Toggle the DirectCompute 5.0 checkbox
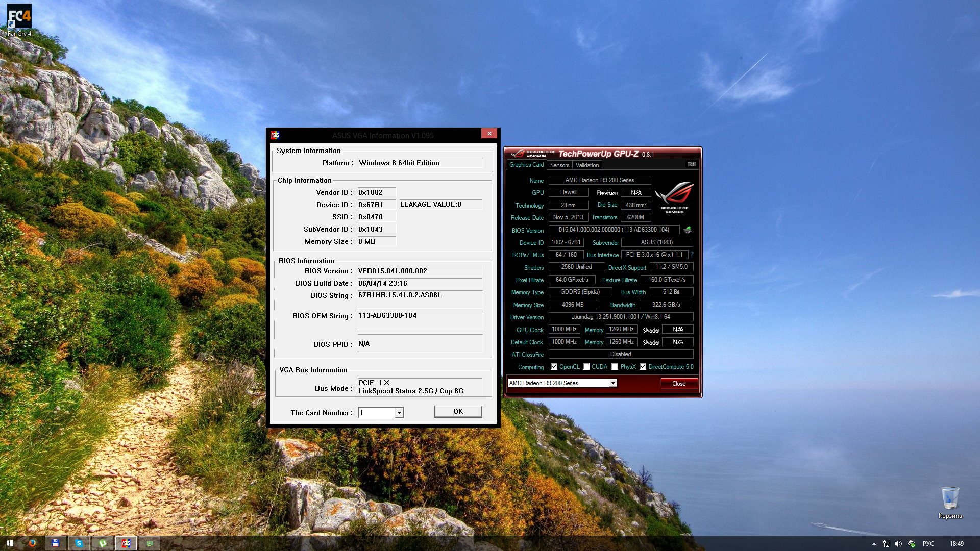 point(643,367)
